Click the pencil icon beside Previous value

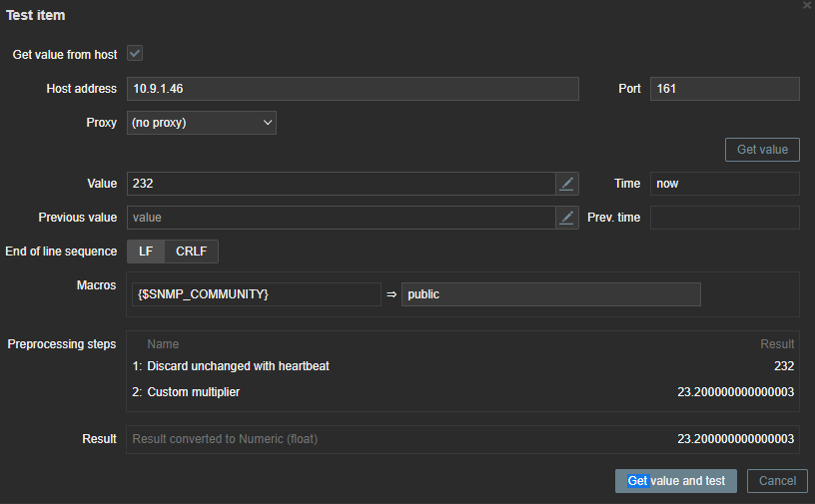click(x=567, y=218)
